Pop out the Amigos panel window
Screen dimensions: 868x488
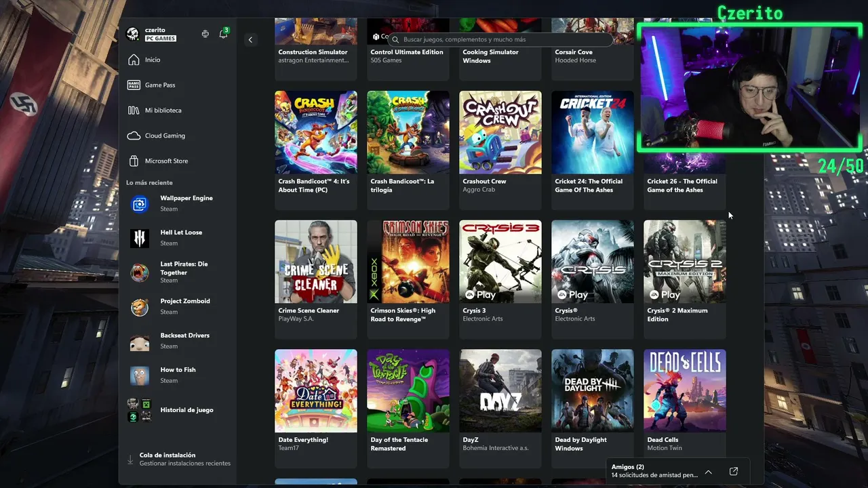[x=734, y=472]
